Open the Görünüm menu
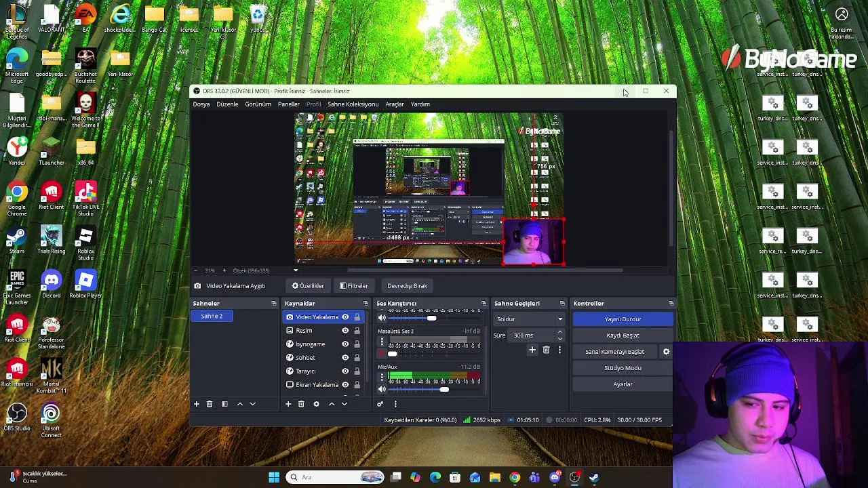The width and height of the screenshot is (868, 488). pyautogui.click(x=258, y=104)
